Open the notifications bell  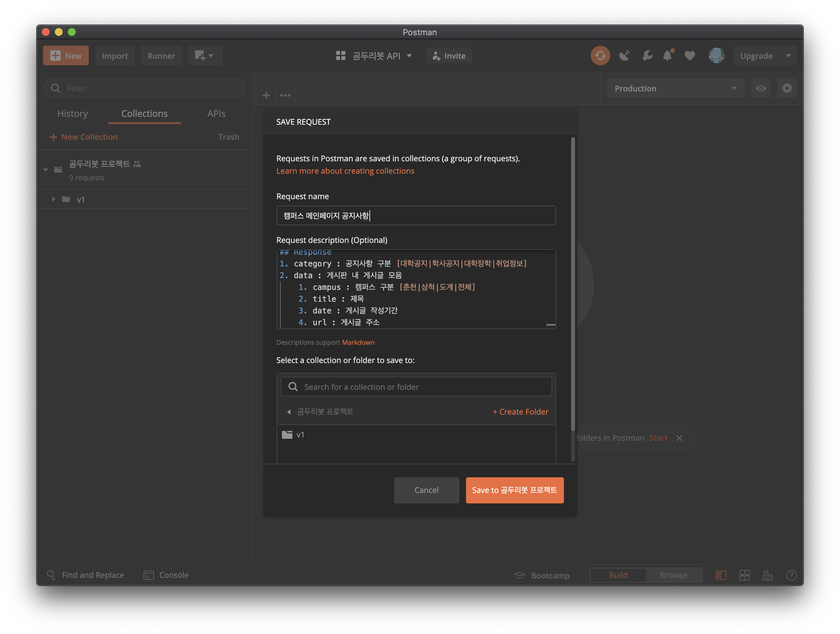[x=668, y=56]
